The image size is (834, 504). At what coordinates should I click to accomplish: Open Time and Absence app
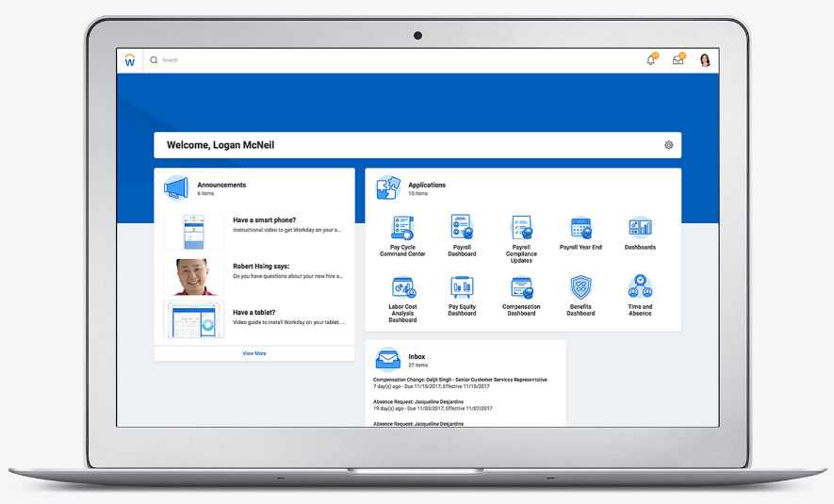pyautogui.click(x=640, y=286)
